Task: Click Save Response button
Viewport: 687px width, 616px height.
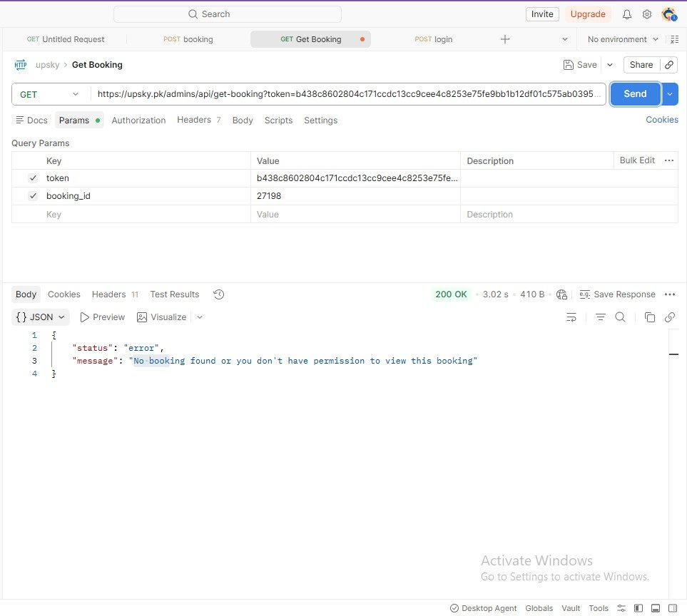Action: 617,294
